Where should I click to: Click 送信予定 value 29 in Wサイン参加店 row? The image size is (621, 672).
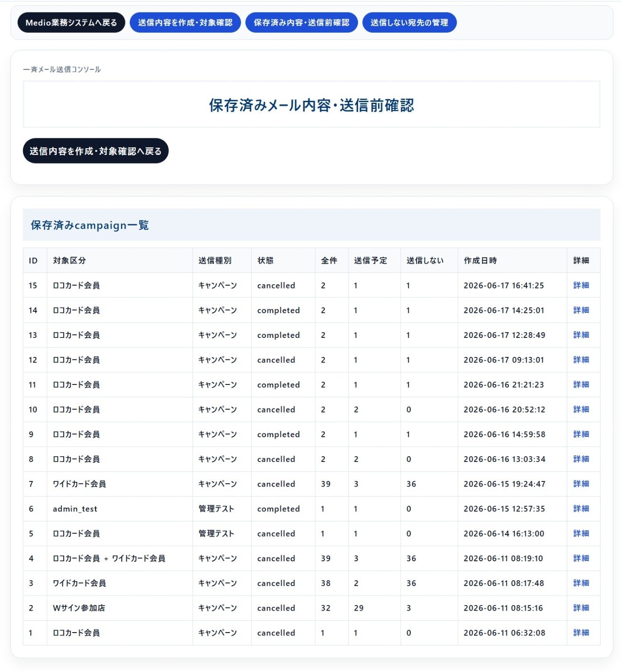point(359,608)
